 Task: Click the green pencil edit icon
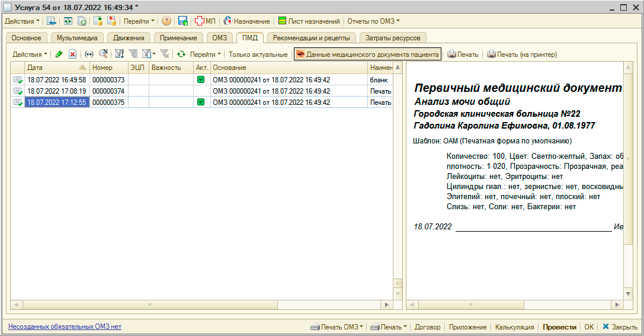tap(59, 55)
